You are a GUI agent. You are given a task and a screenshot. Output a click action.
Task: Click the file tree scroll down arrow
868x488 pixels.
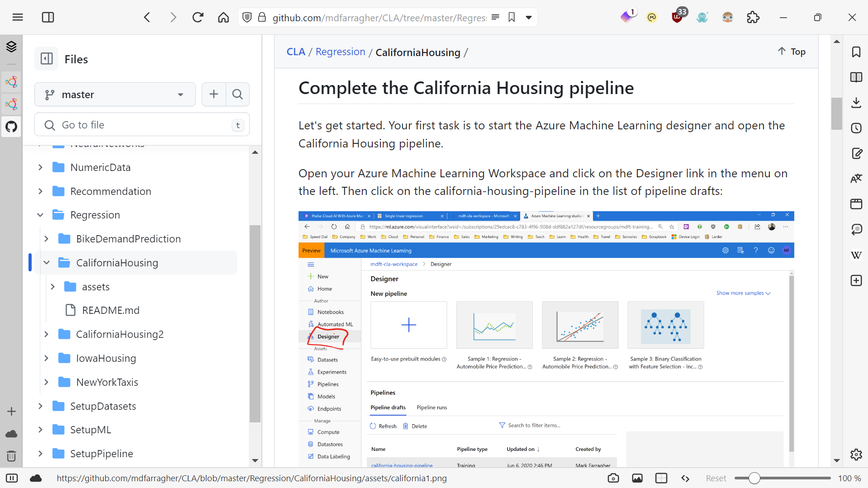(x=255, y=460)
